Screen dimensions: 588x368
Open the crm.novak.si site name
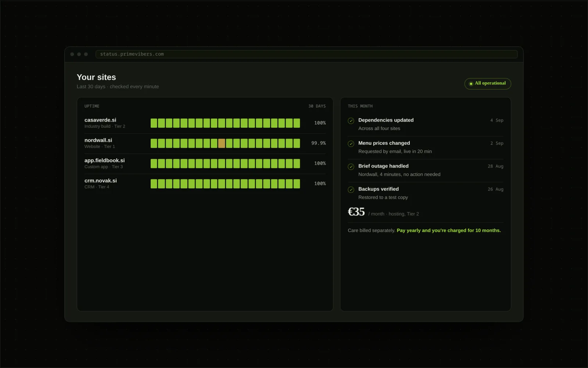point(101,181)
